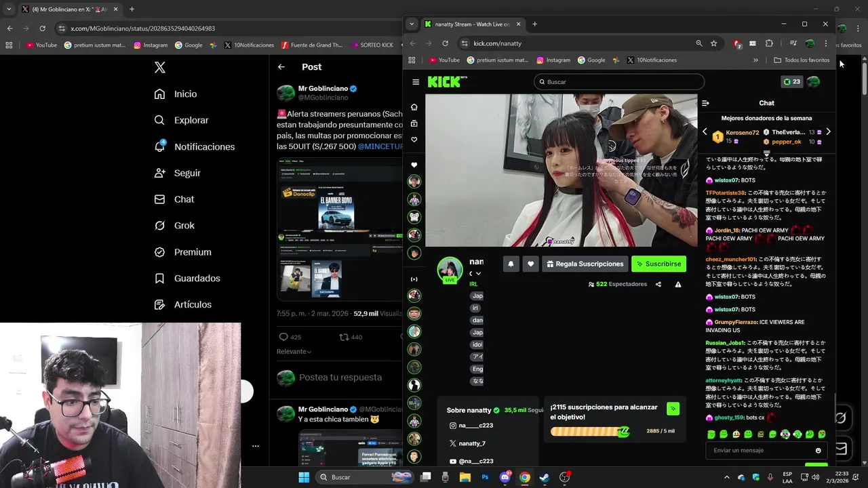The width and height of the screenshot is (868, 488).
Task: Open the Kick hamburger side menu
Action: [x=416, y=82]
